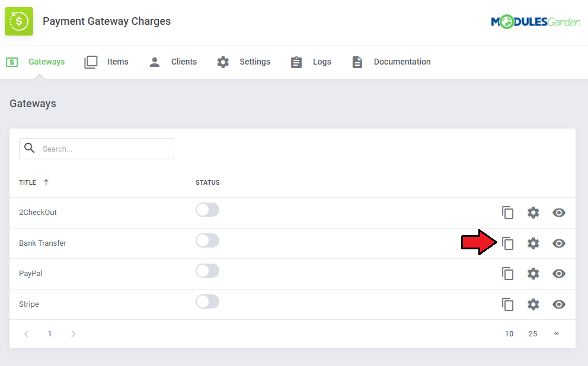Click the Bank Transfer row title

(x=43, y=243)
